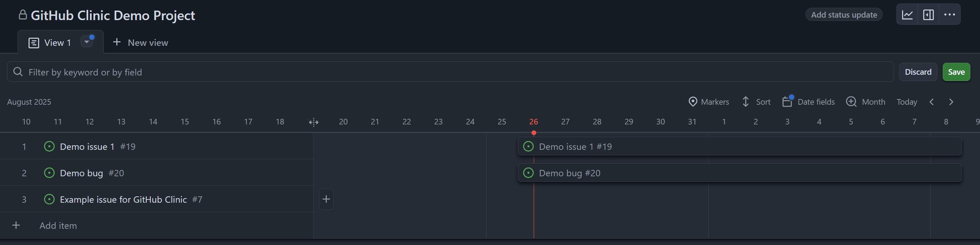Open the Month zoom level menu
The width and height of the screenshot is (980, 245).
click(866, 102)
